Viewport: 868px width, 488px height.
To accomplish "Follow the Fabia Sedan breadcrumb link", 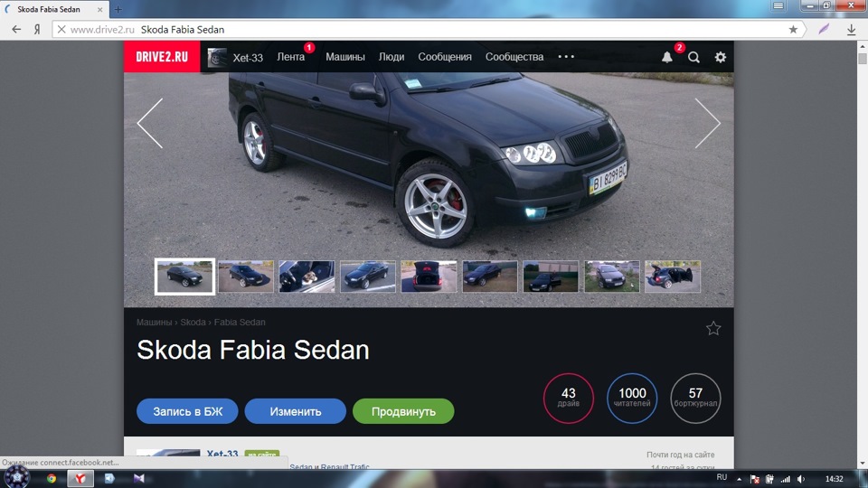I will coord(240,322).
